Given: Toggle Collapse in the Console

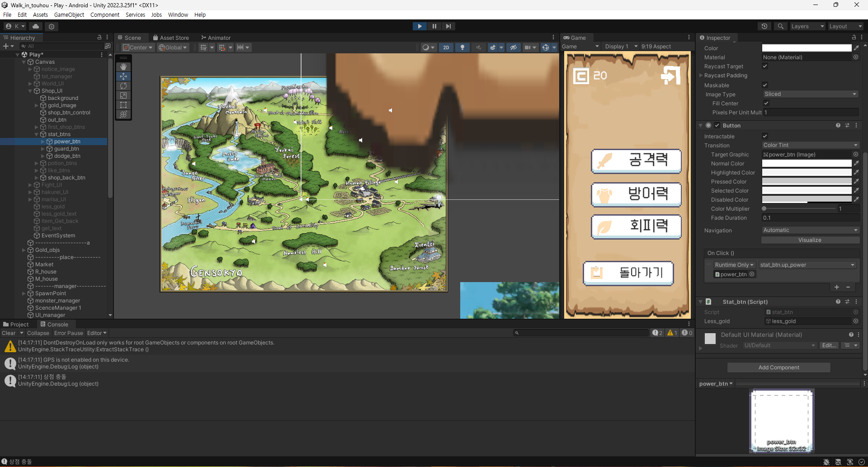Looking at the screenshot, I should [38, 333].
